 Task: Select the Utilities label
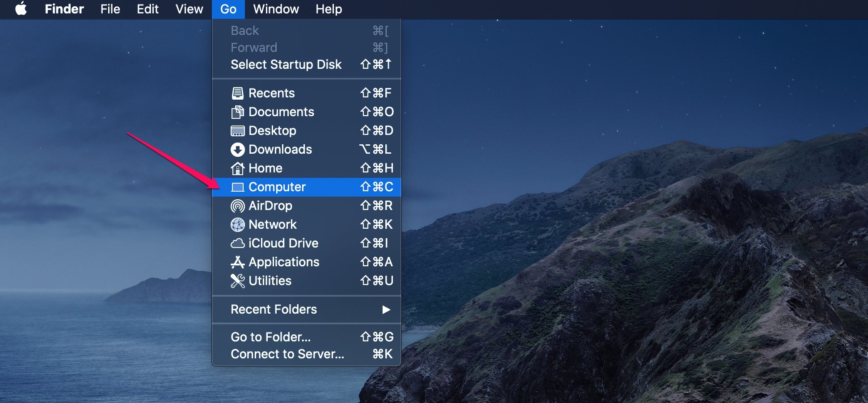pyautogui.click(x=270, y=281)
